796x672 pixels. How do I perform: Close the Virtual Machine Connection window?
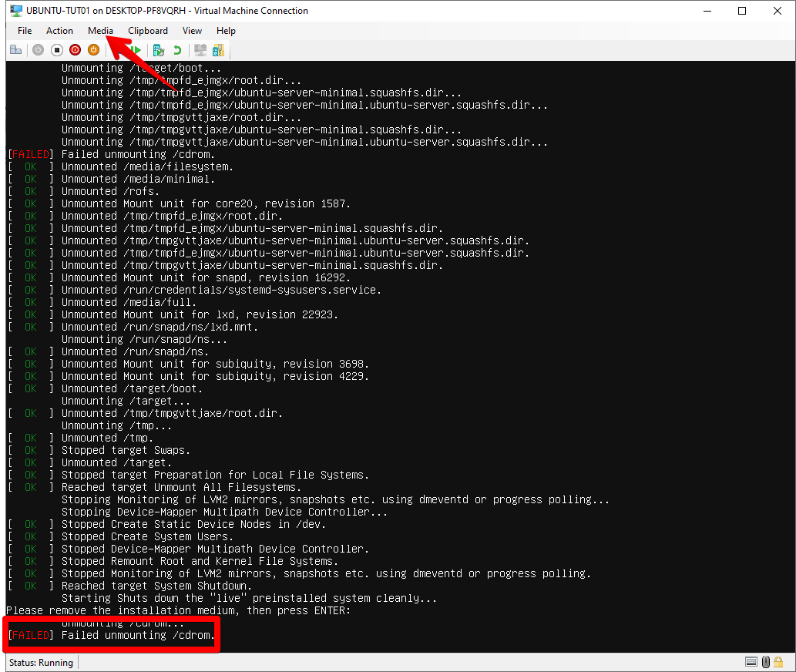click(778, 11)
